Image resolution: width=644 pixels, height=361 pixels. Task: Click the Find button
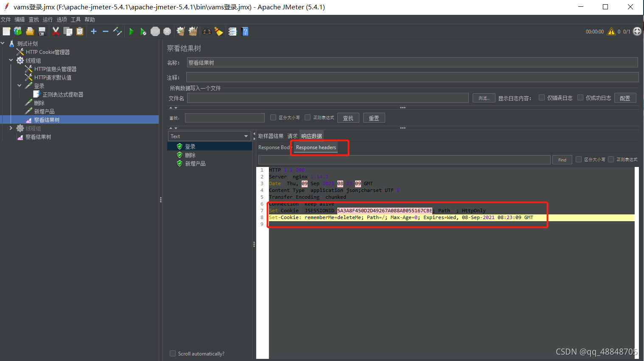(562, 160)
